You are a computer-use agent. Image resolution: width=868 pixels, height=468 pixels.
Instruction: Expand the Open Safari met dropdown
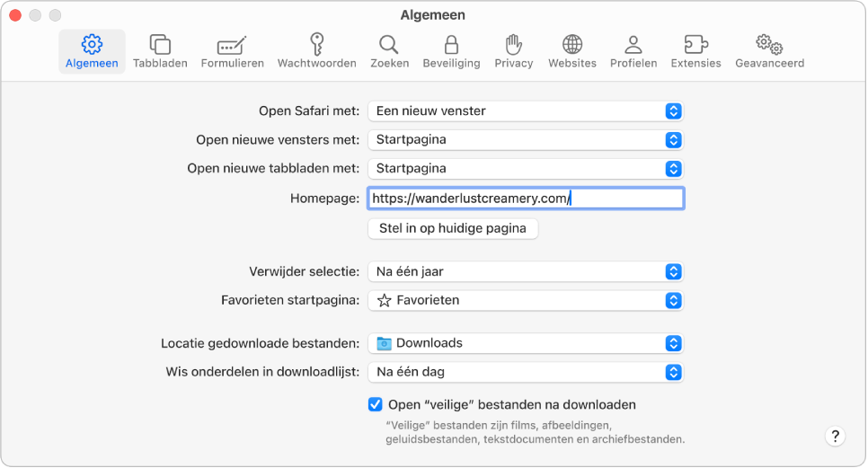tap(526, 111)
